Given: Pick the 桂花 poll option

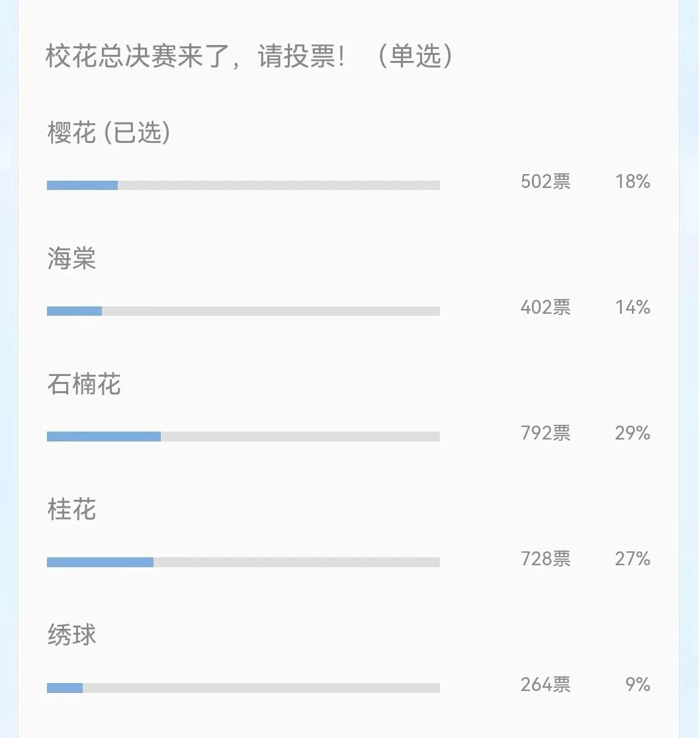Looking at the screenshot, I should point(72,510).
